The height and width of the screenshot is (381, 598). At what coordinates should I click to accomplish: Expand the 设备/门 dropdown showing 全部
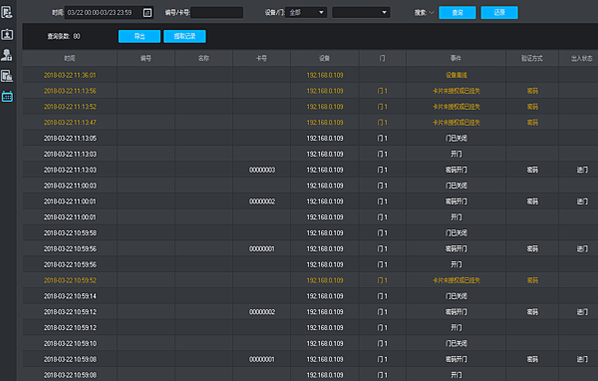click(x=306, y=13)
